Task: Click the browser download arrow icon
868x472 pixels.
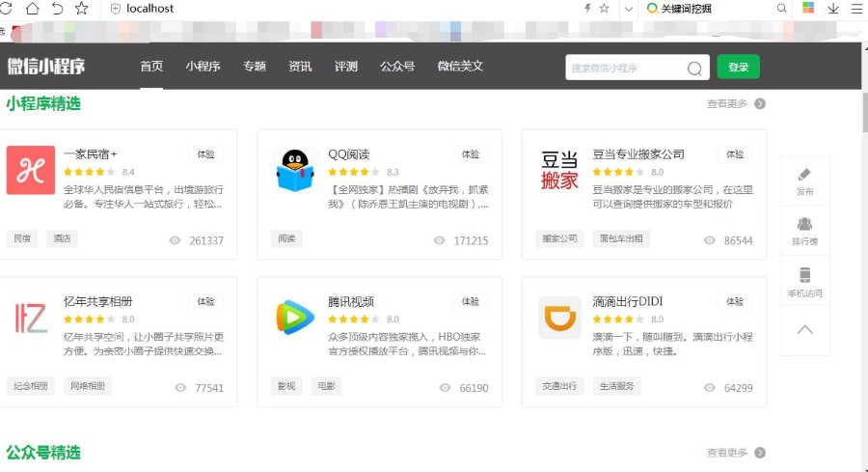Action: coord(833,9)
